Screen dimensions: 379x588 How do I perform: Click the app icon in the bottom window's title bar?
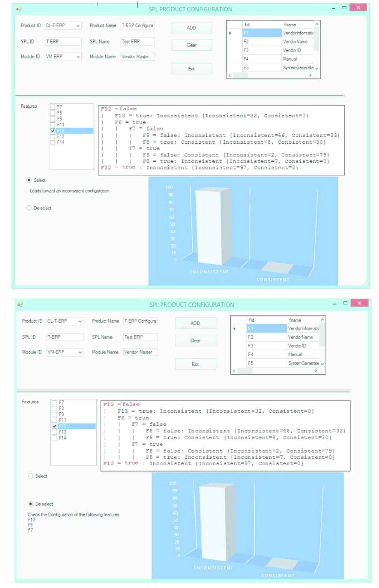point(20,304)
